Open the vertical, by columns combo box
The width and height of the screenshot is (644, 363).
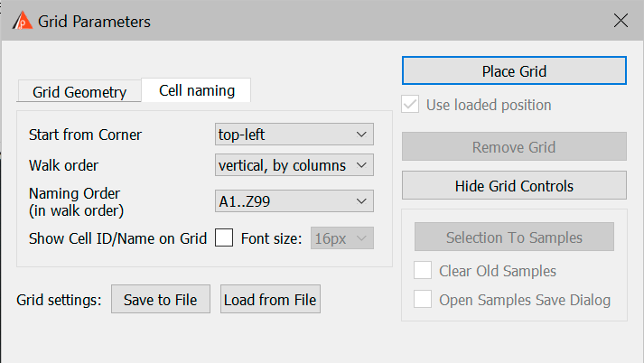tap(294, 165)
